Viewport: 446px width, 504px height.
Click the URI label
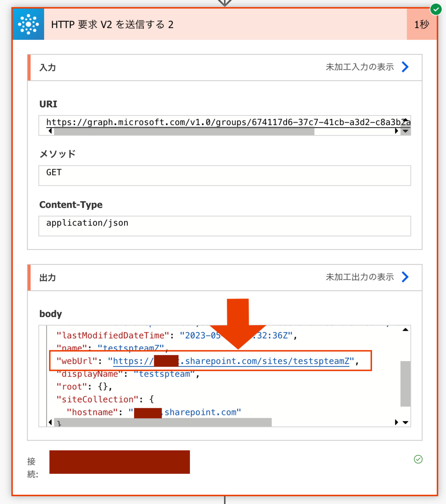pyautogui.click(x=48, y=104)
